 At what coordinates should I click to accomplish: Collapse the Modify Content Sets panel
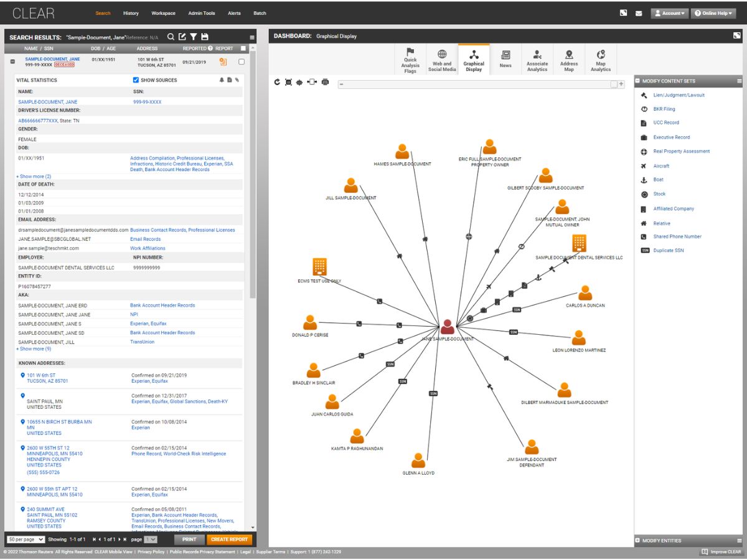pos(637,81)
